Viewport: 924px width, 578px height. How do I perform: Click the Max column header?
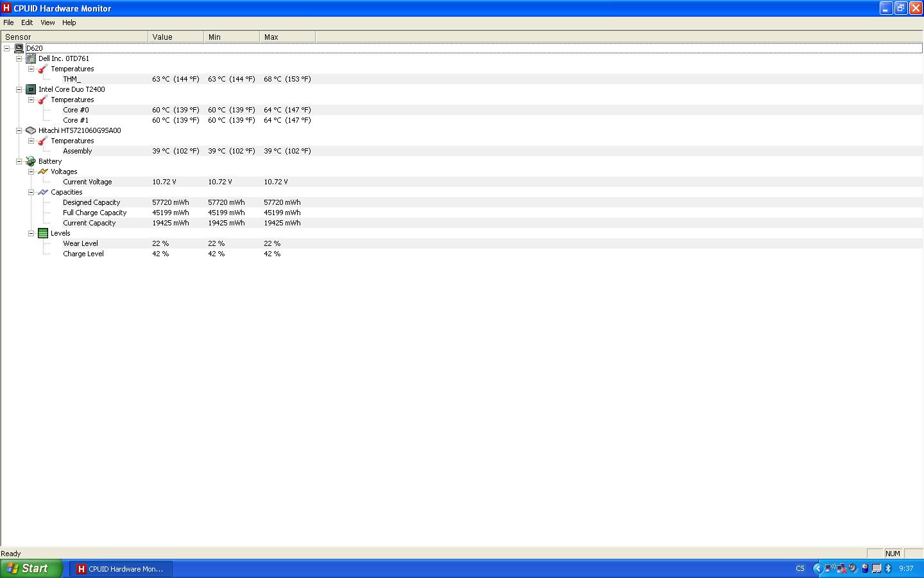click(x=287, y=37)
